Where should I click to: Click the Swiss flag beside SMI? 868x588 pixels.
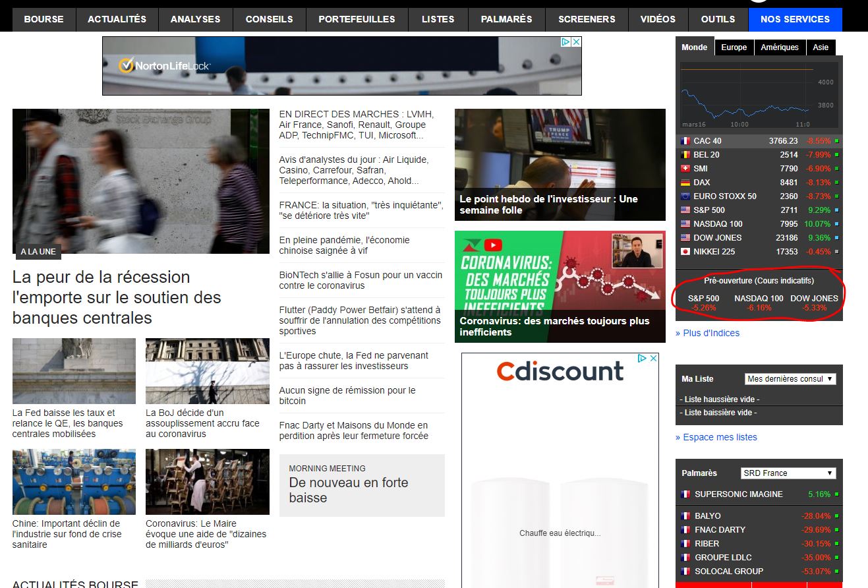point(685,169)
